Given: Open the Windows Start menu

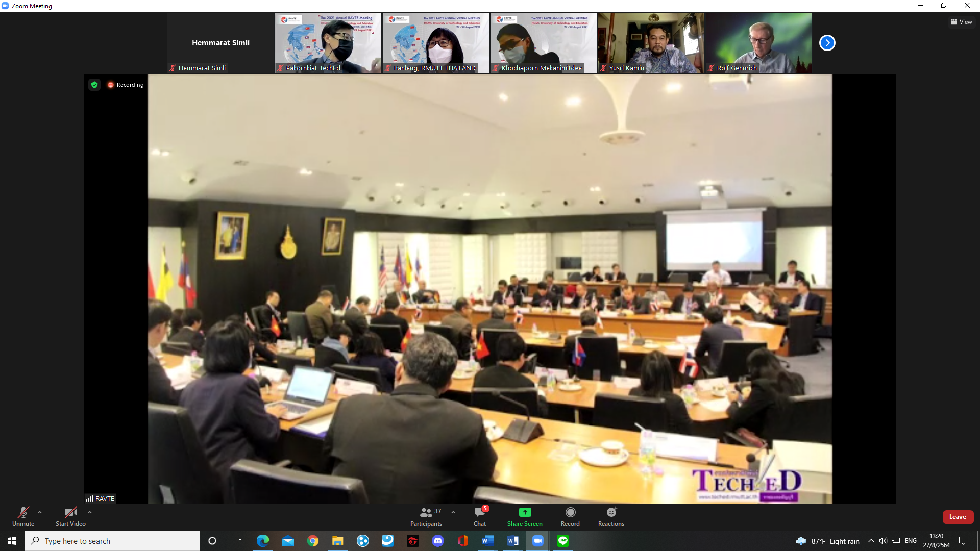Looking at the screenshot, I should tap(12, 541).
